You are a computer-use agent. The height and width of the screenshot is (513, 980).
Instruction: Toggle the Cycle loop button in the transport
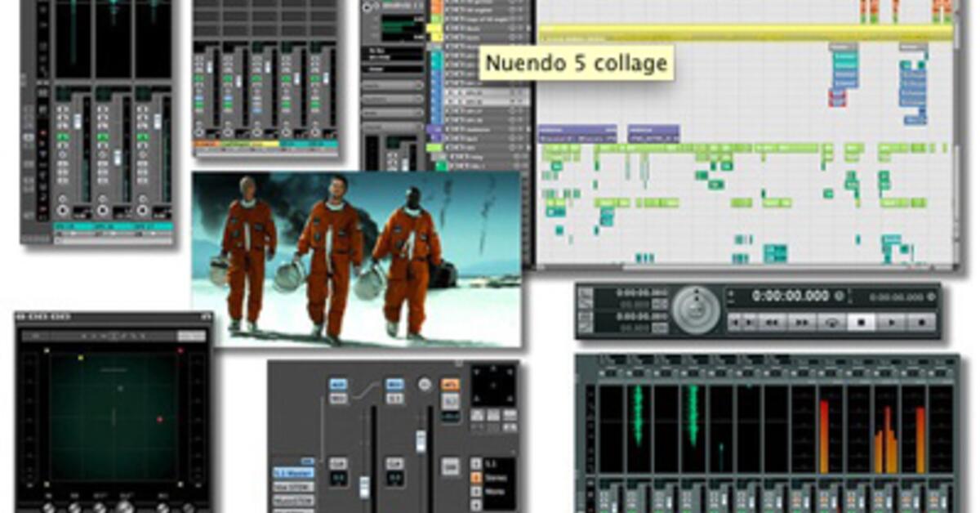coord(831,322)
